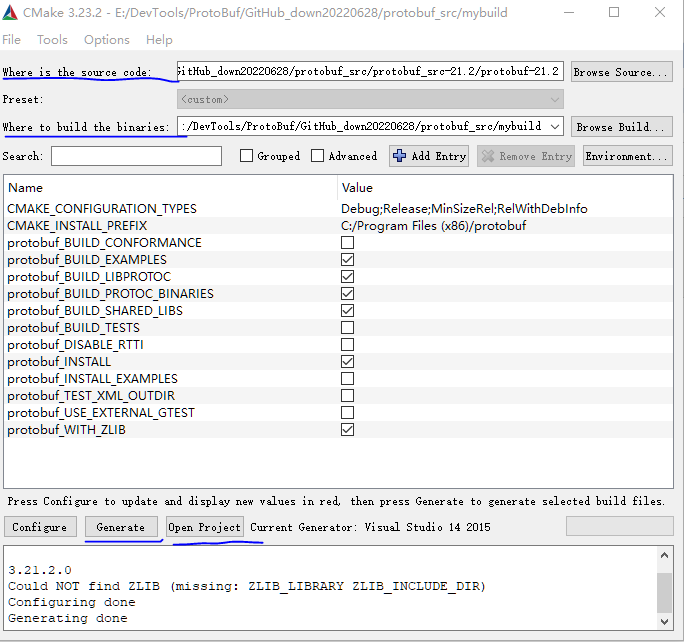Click the 'Generating done' log line

coord(68,618)
